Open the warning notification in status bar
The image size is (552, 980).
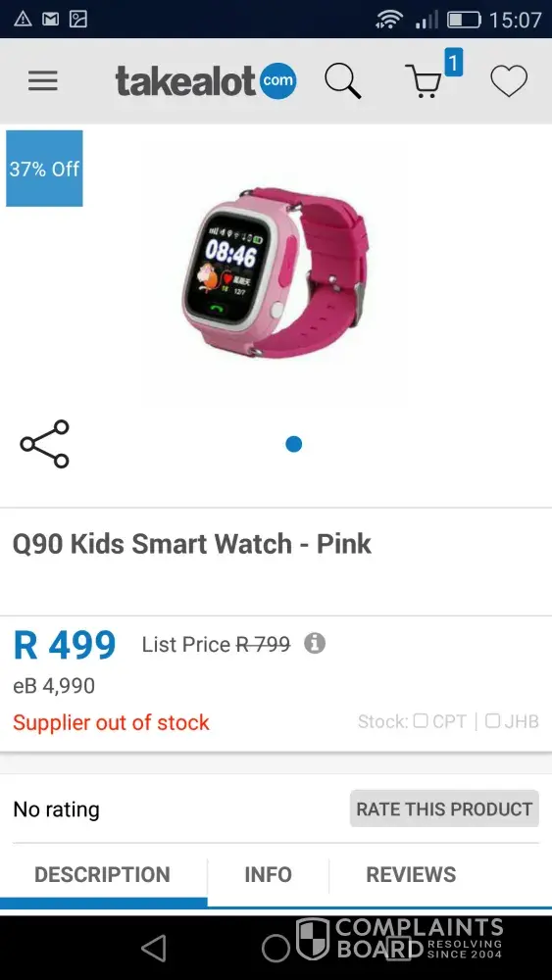tap(23, 20)
